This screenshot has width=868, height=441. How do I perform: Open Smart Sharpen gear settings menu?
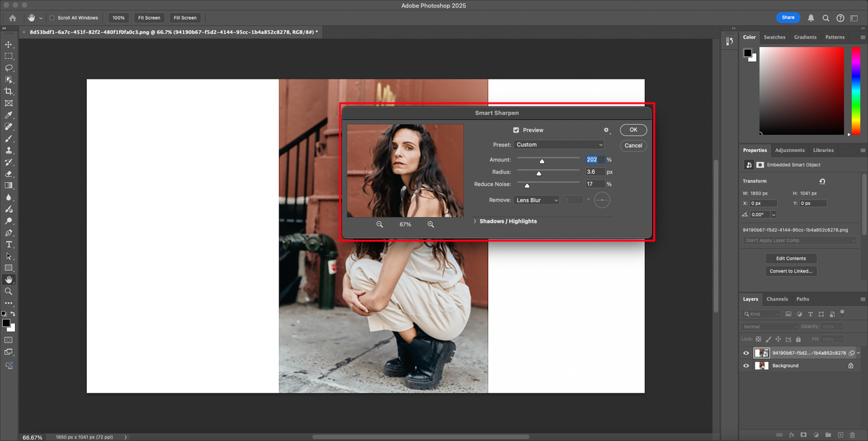(607, 130)
